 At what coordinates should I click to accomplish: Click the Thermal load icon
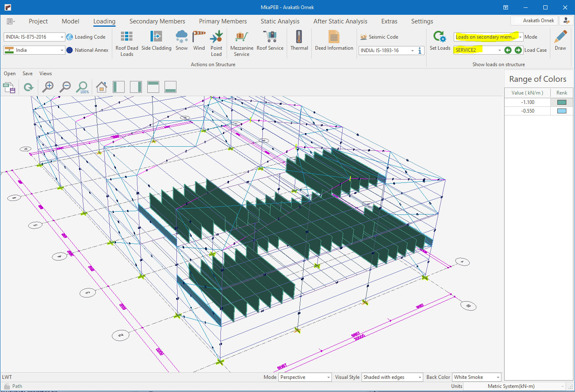[299, 37]
